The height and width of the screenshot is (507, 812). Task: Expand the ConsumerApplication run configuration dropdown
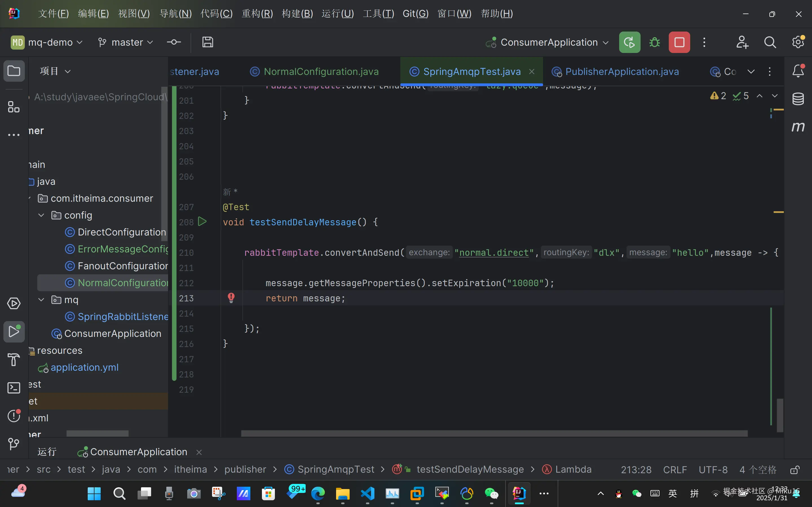(548, 42)
